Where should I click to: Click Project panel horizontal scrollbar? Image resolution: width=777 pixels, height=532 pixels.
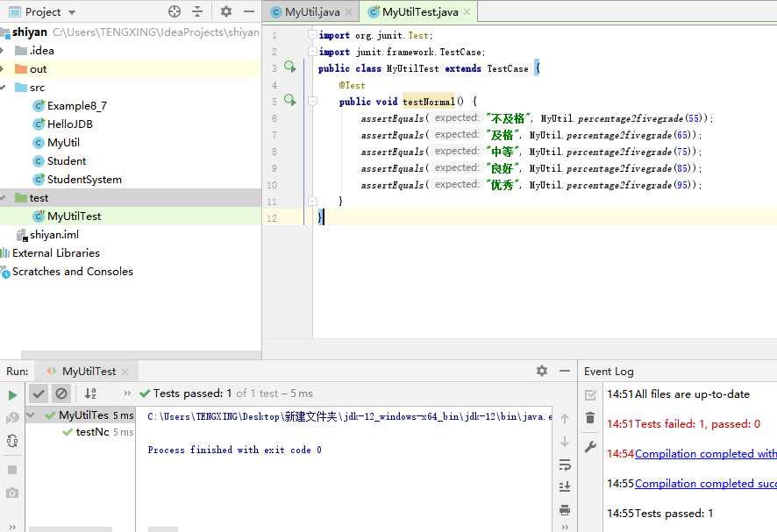(141, 355)
